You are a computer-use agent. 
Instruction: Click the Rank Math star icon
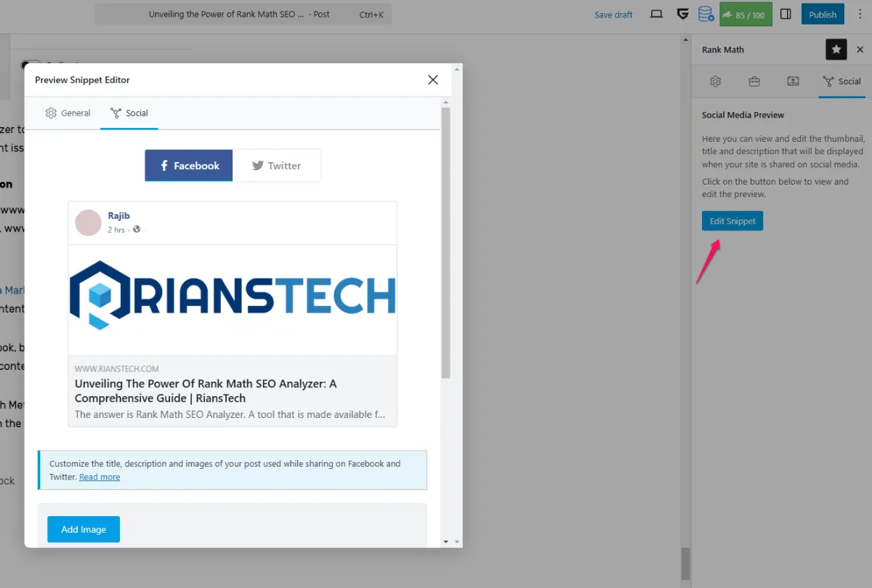pos(836,49)
